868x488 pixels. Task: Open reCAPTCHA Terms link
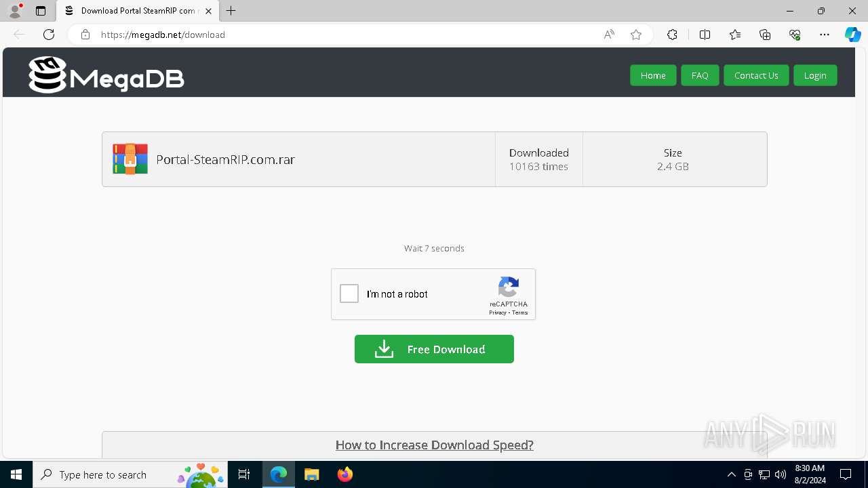click(520, 312)
